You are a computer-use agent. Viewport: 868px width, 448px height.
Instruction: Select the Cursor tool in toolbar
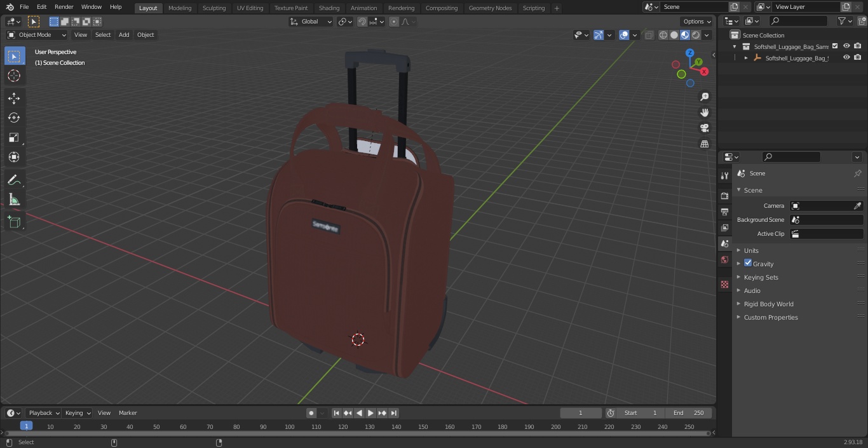click(14, 76)
